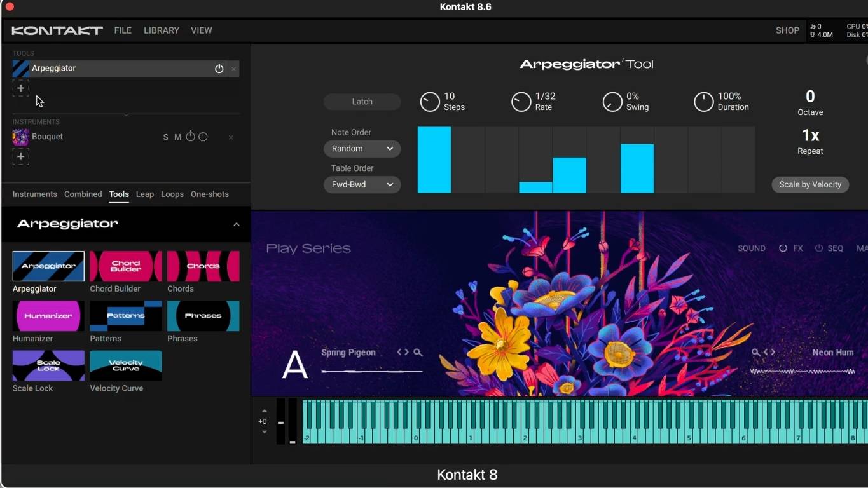Click the 1x Repeat value

tap(810, 135)
